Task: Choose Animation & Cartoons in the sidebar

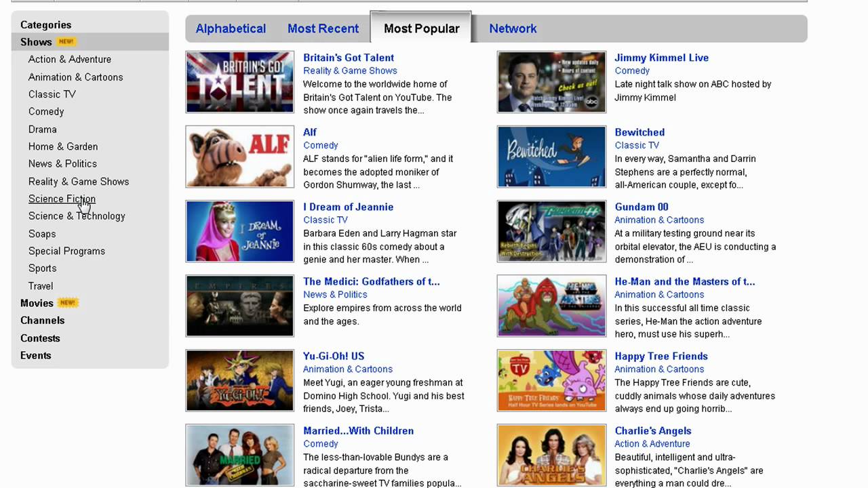Action: pos(75,77)
